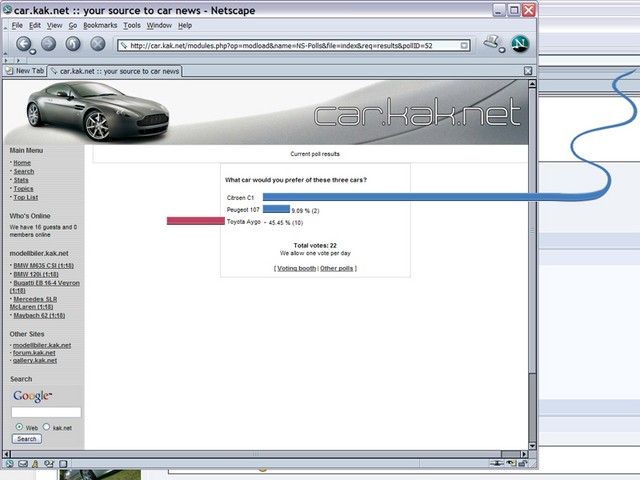Viewport: 640px width, 480px height.
Task: Open the BMW M635 CSI (1:18) link
Action: coord(44,266)
